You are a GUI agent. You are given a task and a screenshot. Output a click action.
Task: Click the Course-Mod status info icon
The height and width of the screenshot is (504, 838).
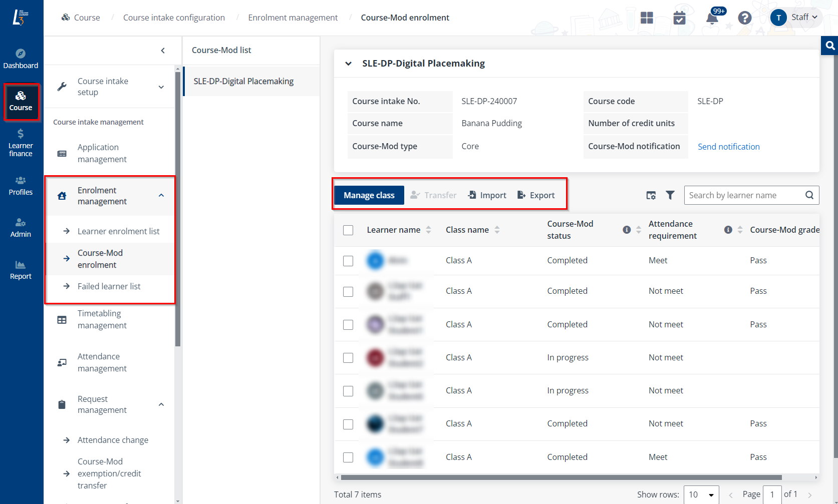pyautogui.click(x=626, y=230)
